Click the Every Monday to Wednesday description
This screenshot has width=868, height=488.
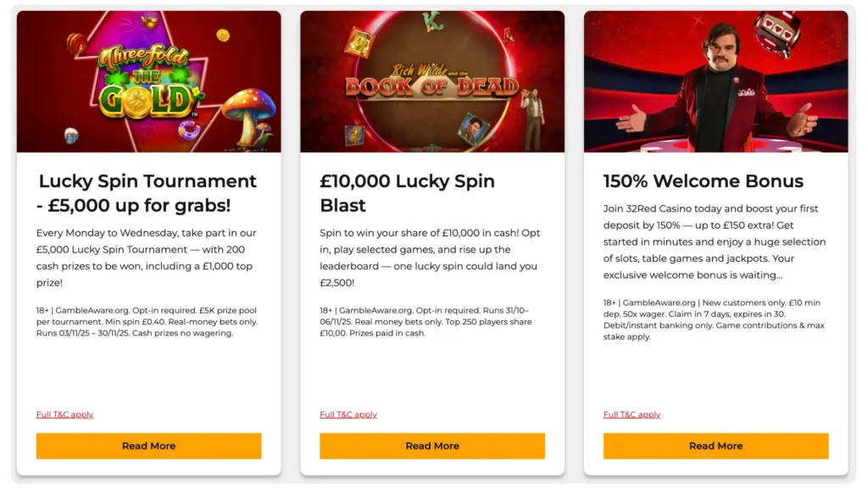tap(147, 258)
